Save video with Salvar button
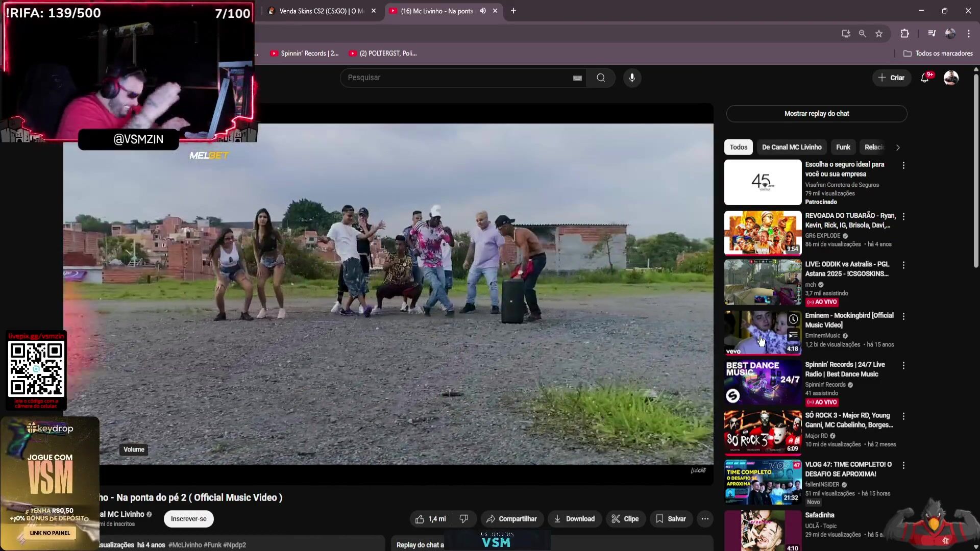The height and width of the screenshot is (551, 980). tap(671, 519)
